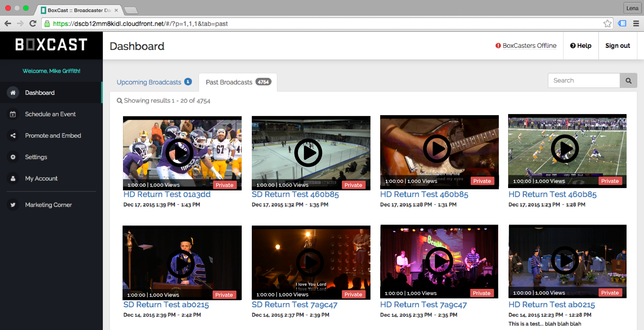Click the Sign out link

coord(617,46)
